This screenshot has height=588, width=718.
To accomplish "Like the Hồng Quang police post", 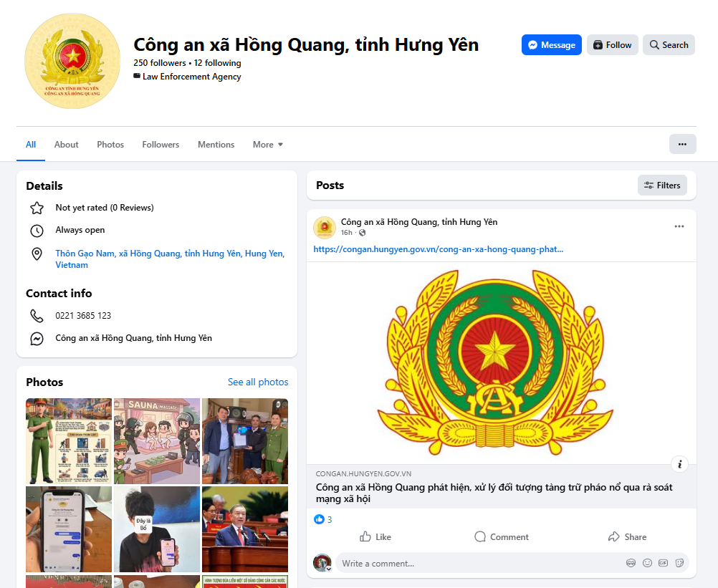I will coord(375,536).
